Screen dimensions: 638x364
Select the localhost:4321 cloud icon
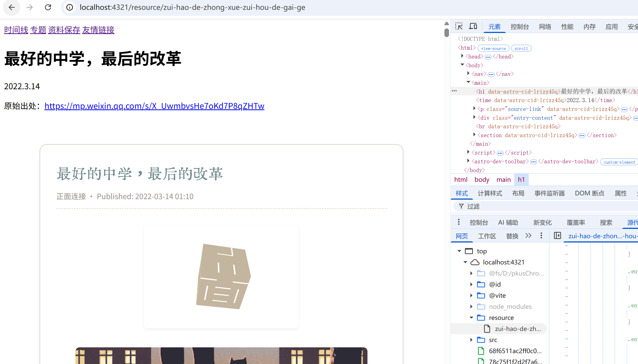[x=475, y=262]
